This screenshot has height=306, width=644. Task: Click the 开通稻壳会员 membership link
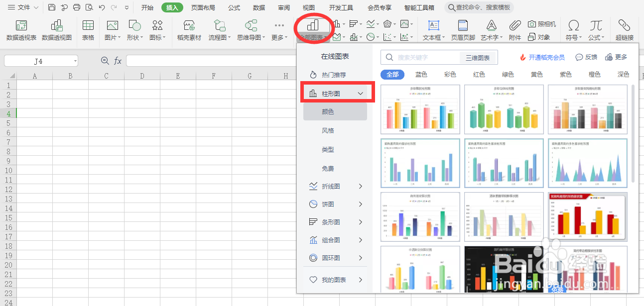coord(542,57)
